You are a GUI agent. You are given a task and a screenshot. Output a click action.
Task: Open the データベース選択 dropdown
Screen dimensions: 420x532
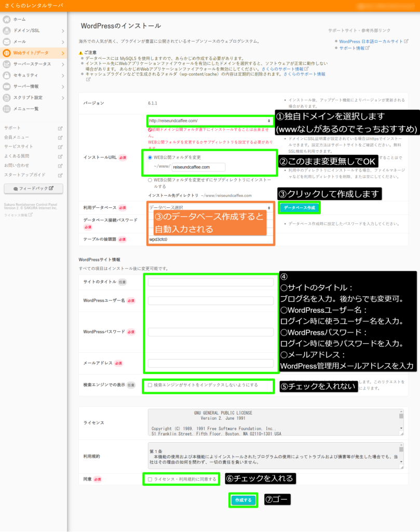[210, 207]
